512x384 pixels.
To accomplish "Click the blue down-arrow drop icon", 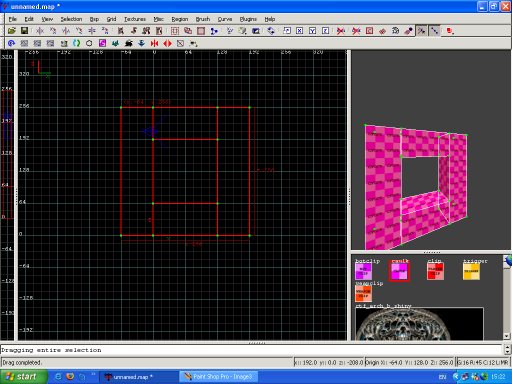I will click(141, 43).
